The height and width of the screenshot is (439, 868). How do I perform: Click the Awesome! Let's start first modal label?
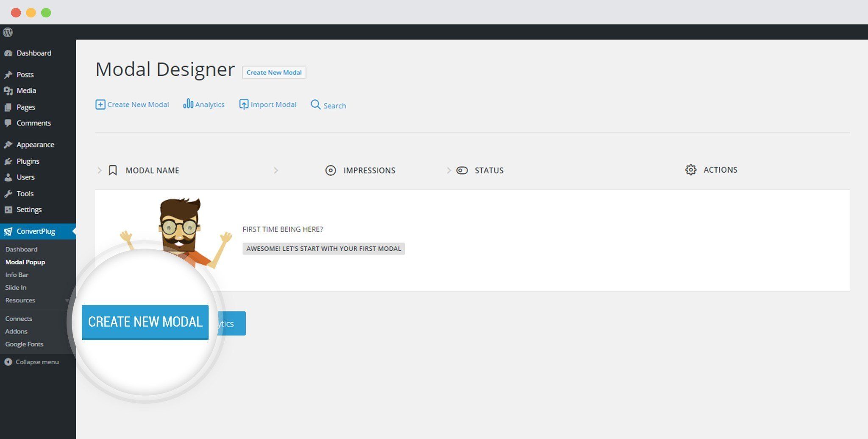pyautogui.click(x=324, y=249)
